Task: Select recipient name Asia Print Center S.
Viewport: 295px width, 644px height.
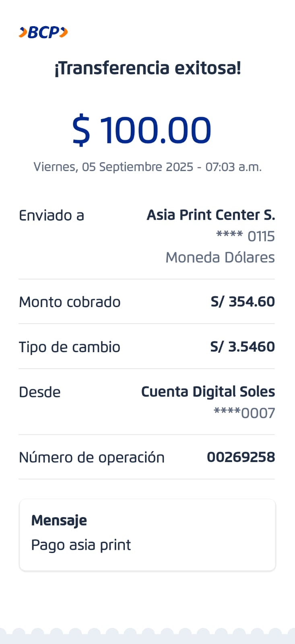Action: pos(210,215)
